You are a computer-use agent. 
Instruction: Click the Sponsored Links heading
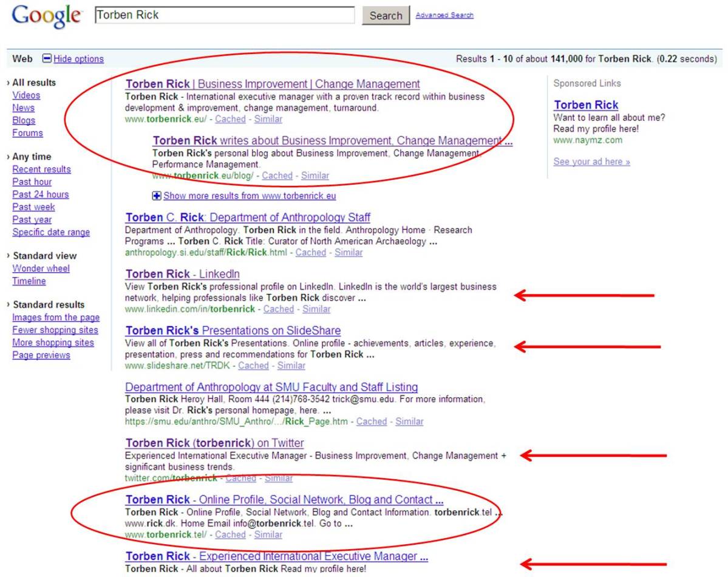click(x=587, y=83)
